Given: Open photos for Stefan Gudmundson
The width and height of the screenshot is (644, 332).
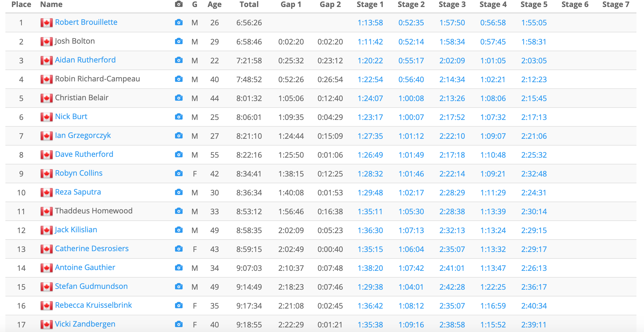Looking at the screenshot, I should tap(179, 286).
